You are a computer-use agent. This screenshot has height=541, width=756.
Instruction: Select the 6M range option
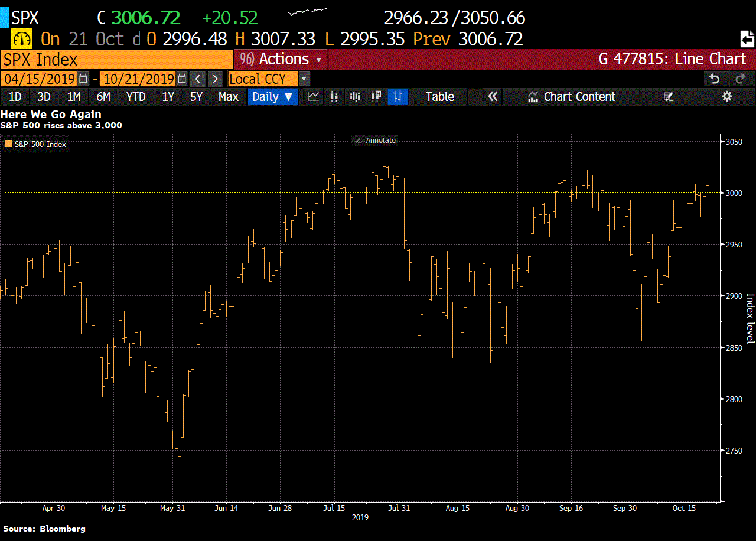[103, 97]
